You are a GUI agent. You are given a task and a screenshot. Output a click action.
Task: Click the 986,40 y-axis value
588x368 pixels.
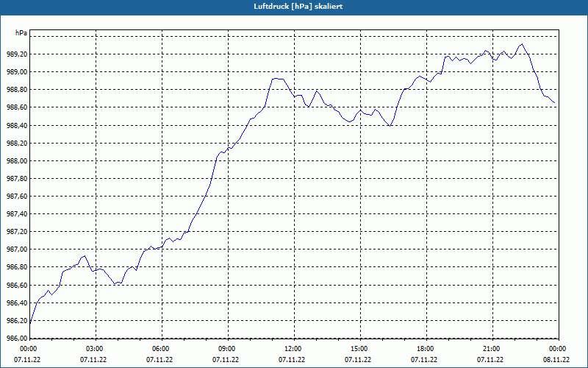(x=17, y=302)
